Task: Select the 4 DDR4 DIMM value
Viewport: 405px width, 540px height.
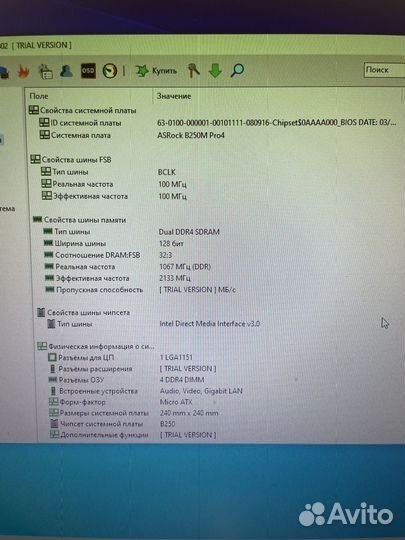Action: 182,380
